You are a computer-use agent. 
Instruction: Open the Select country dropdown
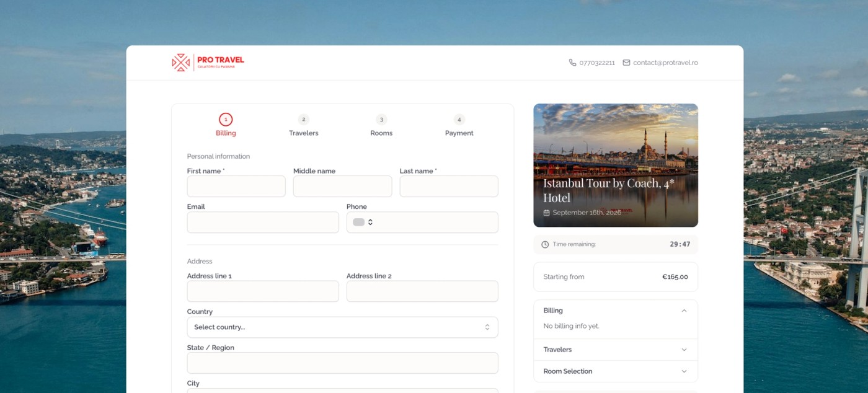[x=342, y=327]
